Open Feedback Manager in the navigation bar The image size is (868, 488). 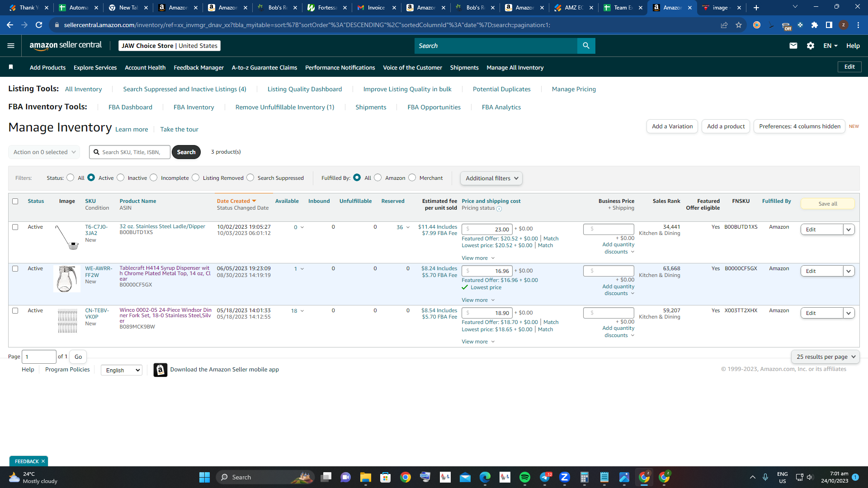coord(198,67)
